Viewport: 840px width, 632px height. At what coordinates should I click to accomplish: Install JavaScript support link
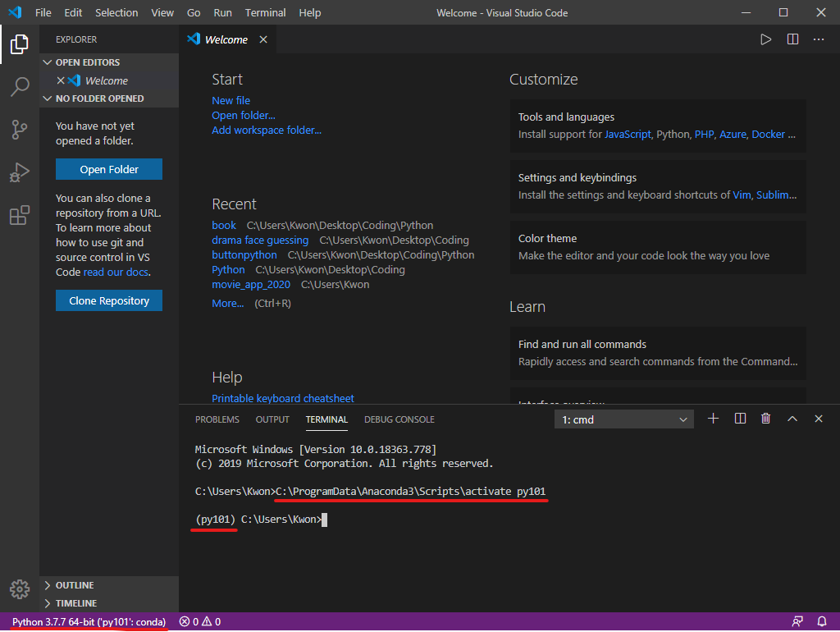click(628, 134)
